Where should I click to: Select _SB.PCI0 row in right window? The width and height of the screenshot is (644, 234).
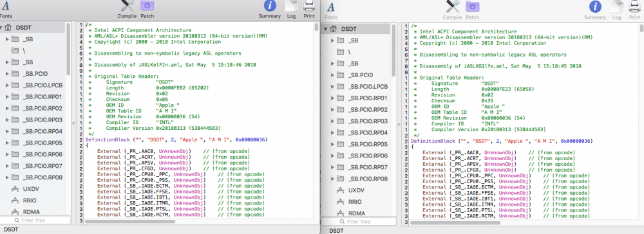(356, 75)
